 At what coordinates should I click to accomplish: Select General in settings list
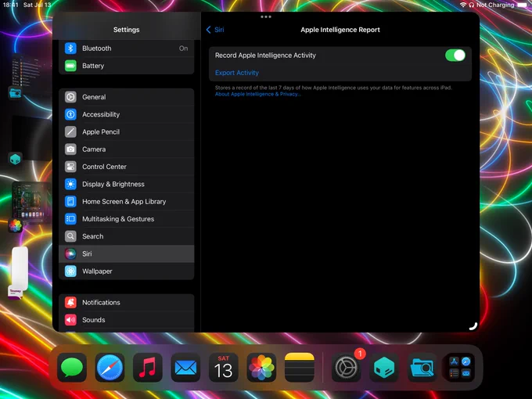point(126,97)
